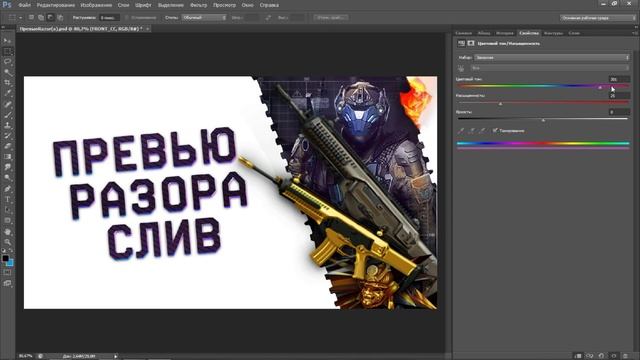This screenshot has width=640, height=360.
Task: Switch to the История tab
Action: click(504, 33)
